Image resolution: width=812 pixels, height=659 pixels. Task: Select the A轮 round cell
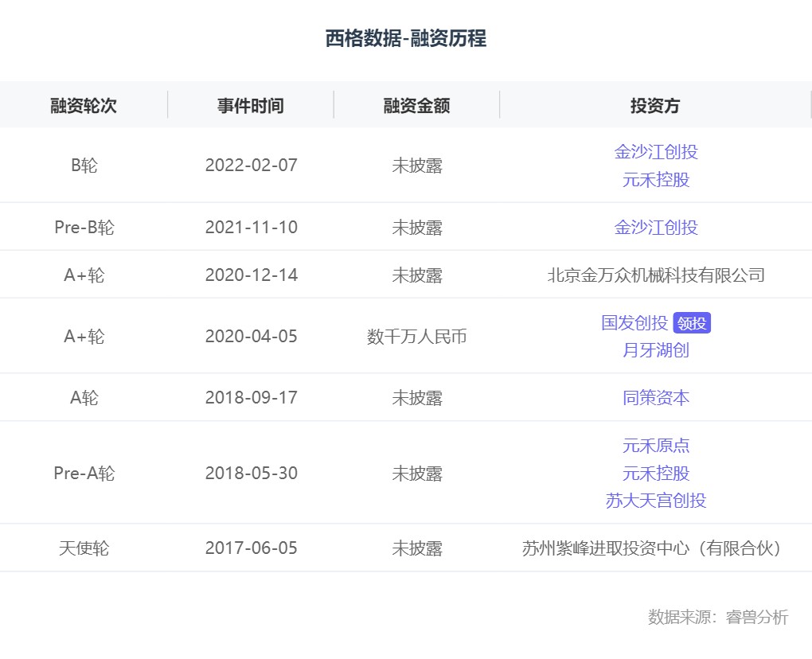click(x=84, y=398)
